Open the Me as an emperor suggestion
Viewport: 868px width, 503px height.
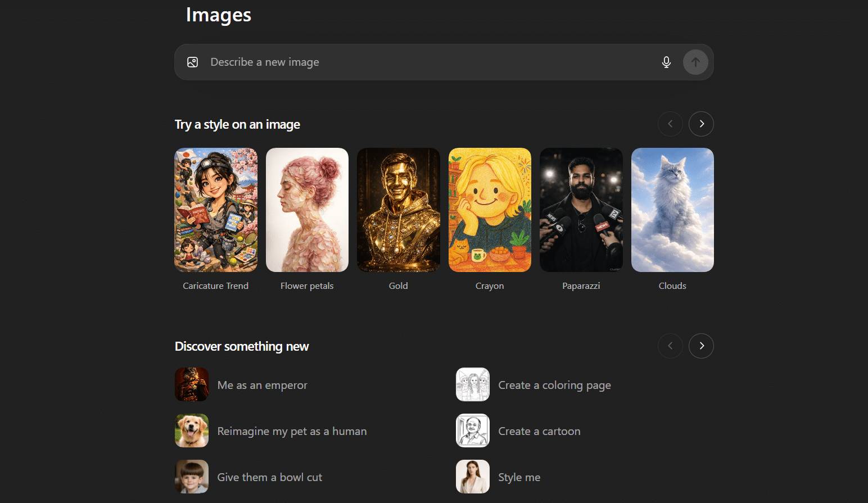[x=262, y=385]
